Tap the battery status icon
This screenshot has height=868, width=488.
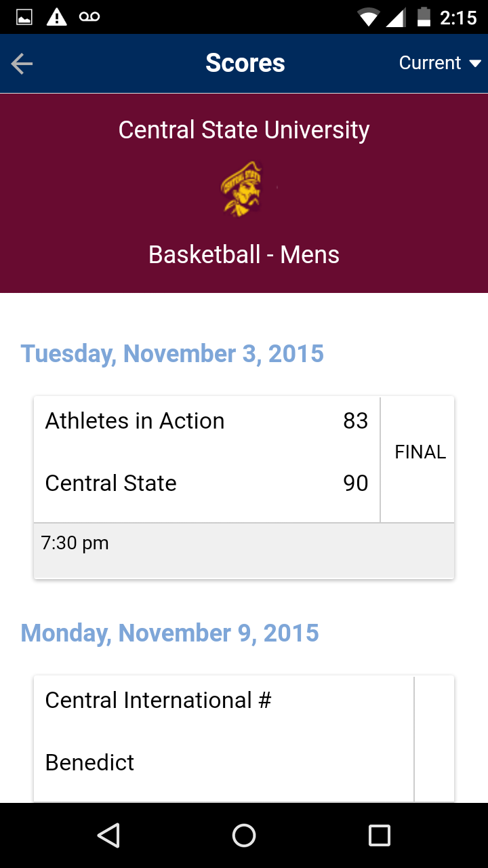(424, 17)
